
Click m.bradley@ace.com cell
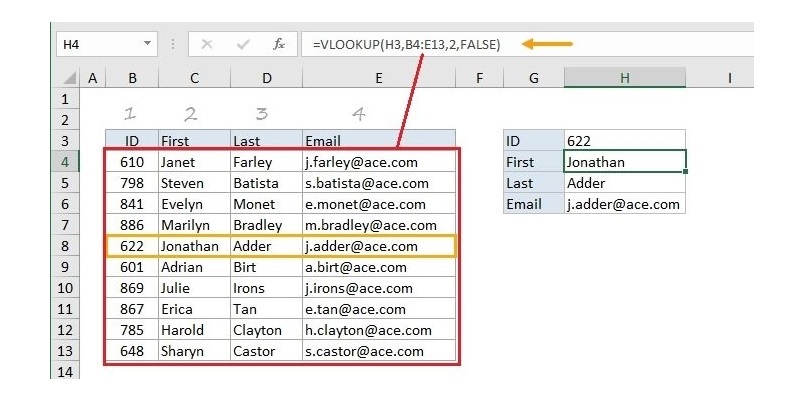pyautogui.click(x=379, y=225)
